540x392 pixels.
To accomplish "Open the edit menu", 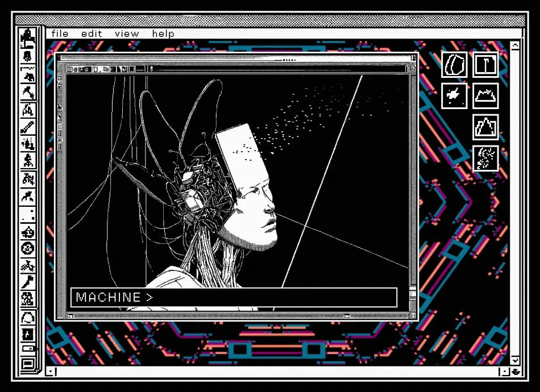I will tap(92, 34).
